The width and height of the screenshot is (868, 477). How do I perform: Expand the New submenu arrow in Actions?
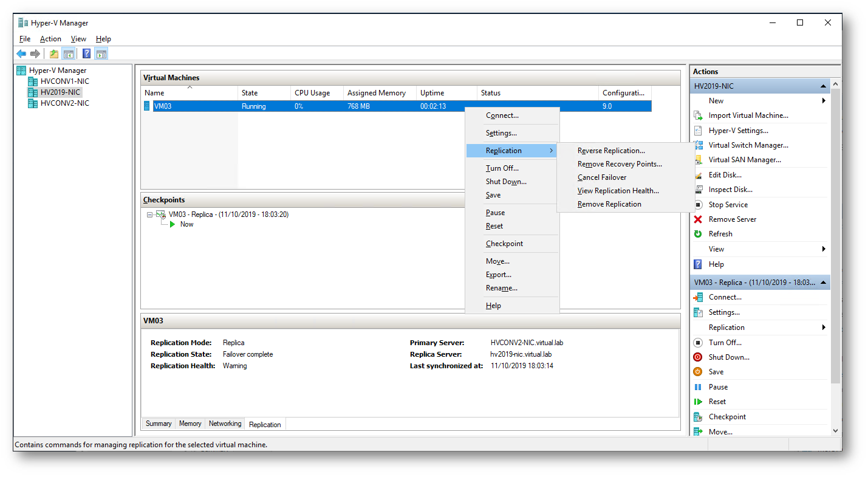pos(824,101)
